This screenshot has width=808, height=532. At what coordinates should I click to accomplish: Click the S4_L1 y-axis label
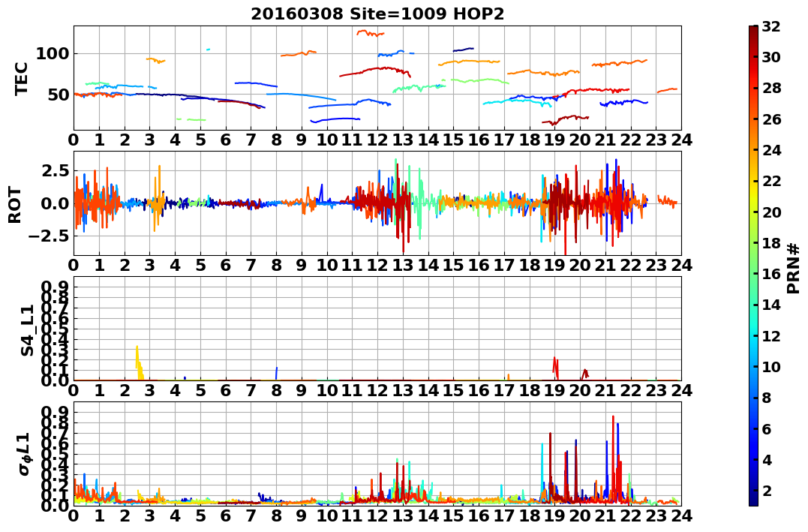click(x=27, y=330)
